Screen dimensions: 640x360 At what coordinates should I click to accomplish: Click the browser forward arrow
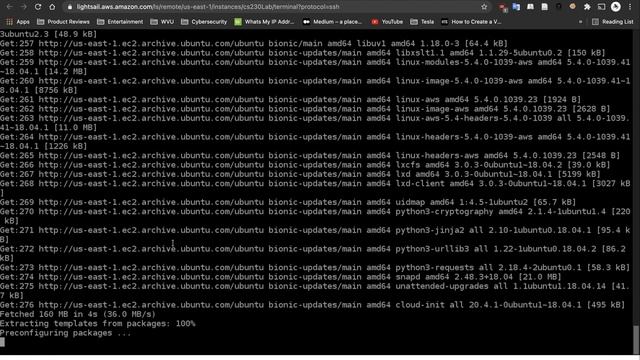pyautogui.click(x=24, y=7)
